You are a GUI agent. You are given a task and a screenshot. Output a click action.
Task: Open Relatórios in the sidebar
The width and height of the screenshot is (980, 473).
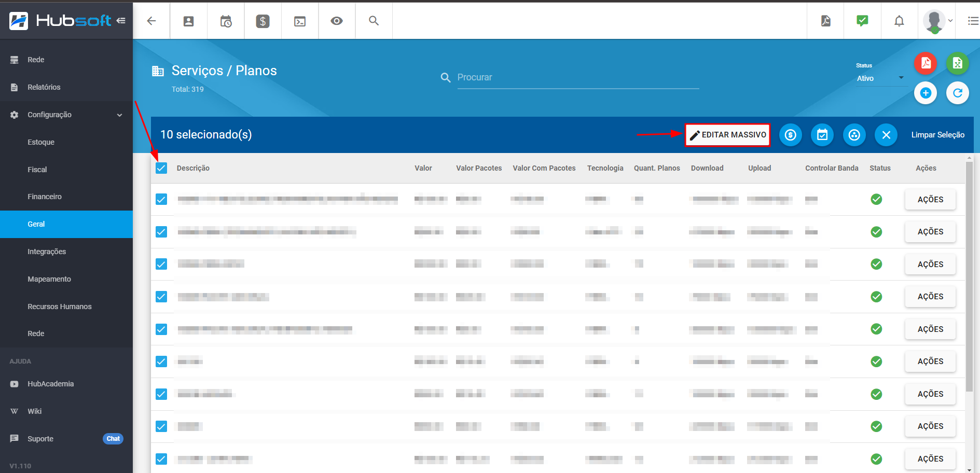point(66,87)
